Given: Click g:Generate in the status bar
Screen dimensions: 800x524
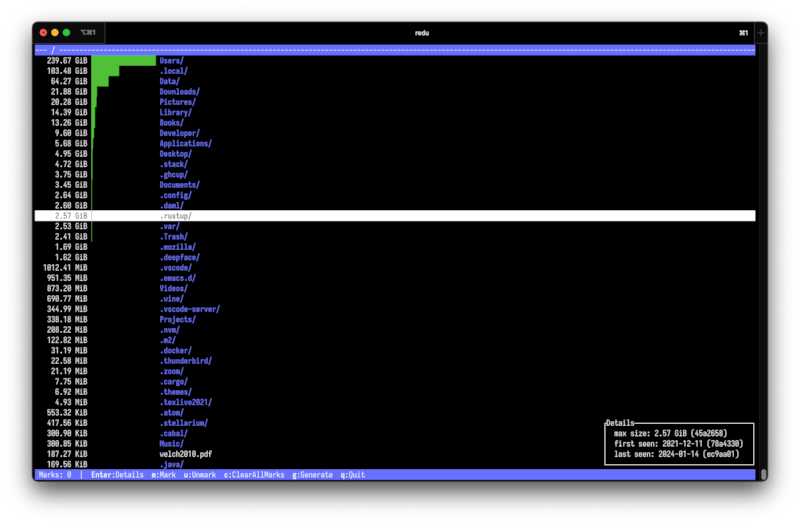Looking at the screenshot, I should pos(312,475).
